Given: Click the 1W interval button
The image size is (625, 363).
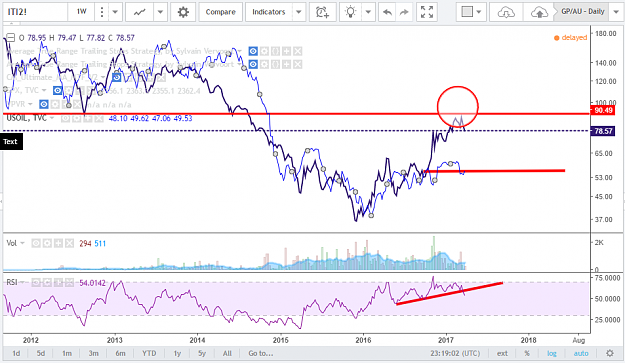Looking at the screenshot, I should pos(81,12).
